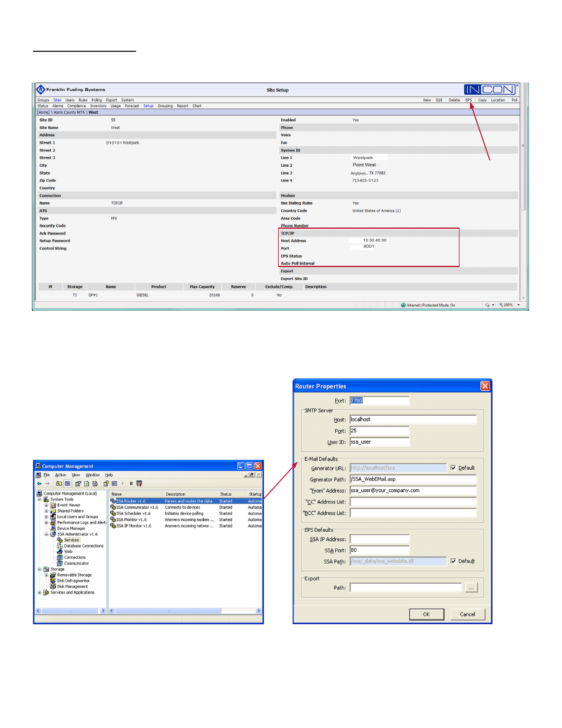The height and width of the screenshot is (728, 562).
Task: Select Event Viewer in console tree
Action: pos(68,505)
